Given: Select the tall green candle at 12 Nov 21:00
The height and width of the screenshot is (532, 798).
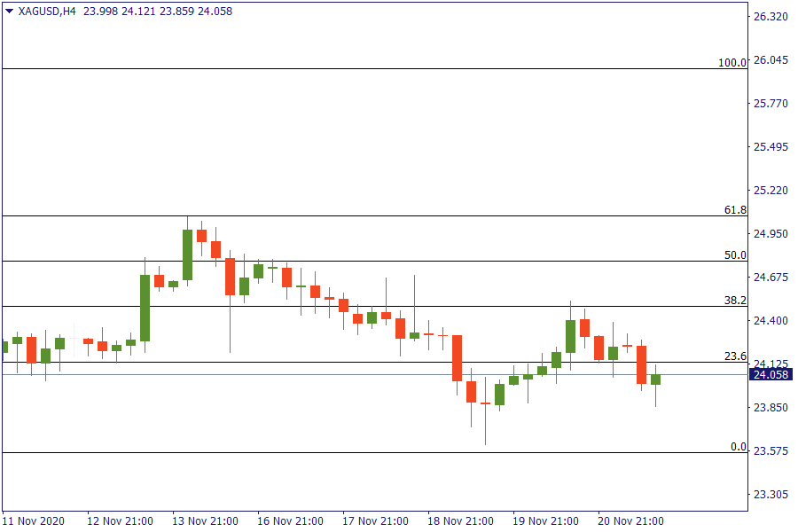Looking at the screenshot, I should coord(145,308).
